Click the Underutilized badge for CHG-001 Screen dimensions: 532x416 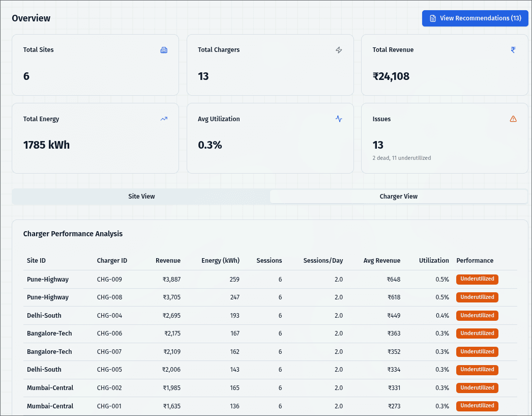[x=477, y=406]
